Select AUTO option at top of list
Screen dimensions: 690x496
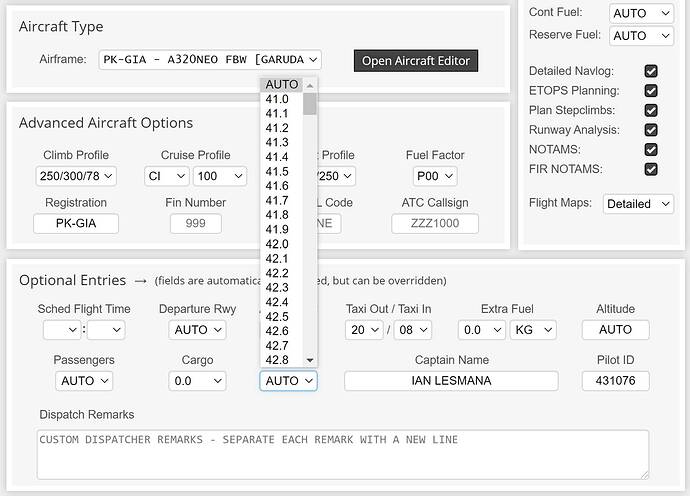point(281,84)
